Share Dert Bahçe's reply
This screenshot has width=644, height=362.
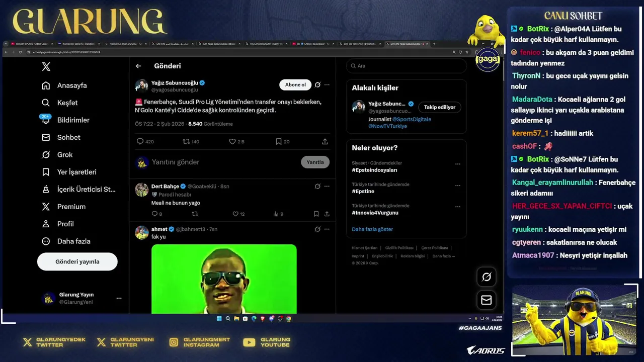coord(327,214)
